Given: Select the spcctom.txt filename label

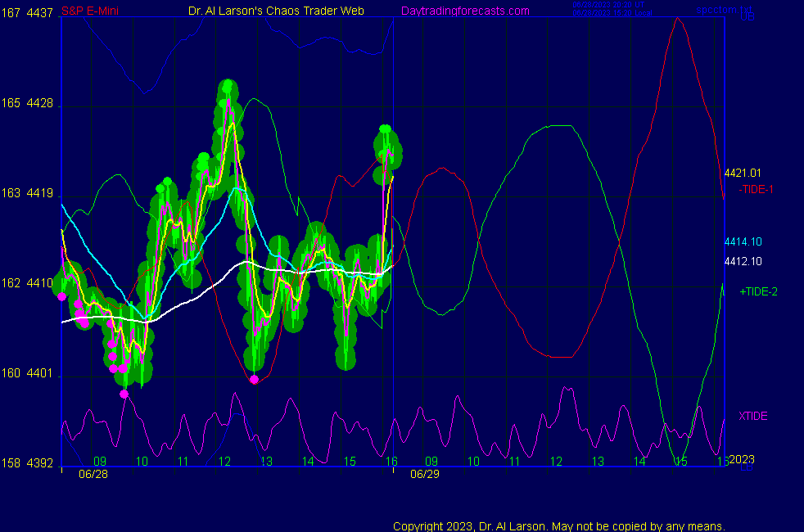Looking at the screenshot, I should [725, 9].
